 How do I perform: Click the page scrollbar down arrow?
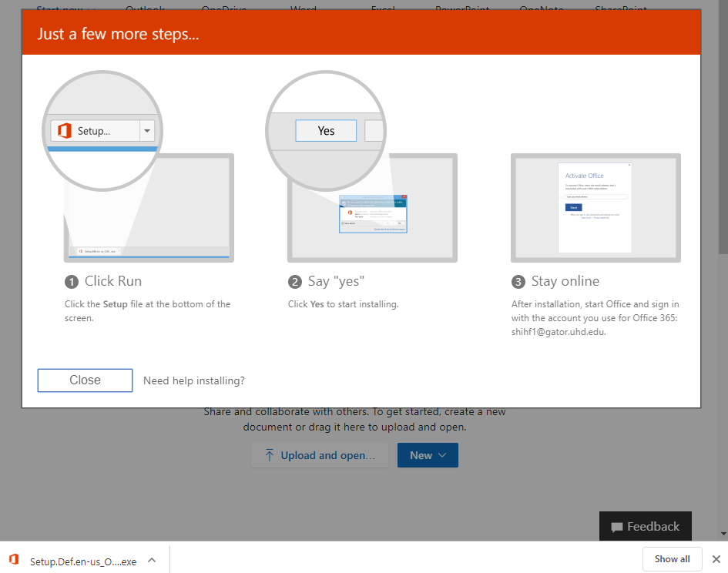point(723,533)
